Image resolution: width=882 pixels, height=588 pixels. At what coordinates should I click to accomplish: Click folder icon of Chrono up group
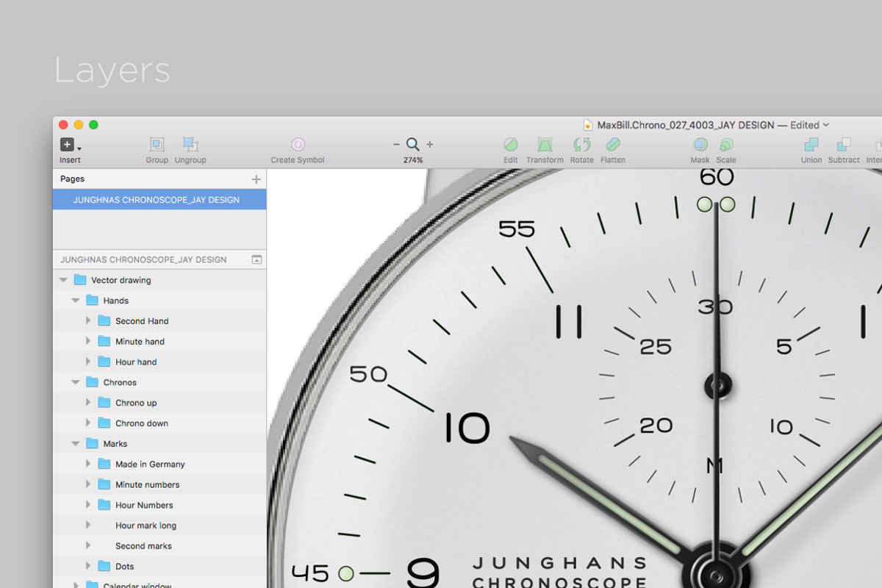(x=104, y=403)
